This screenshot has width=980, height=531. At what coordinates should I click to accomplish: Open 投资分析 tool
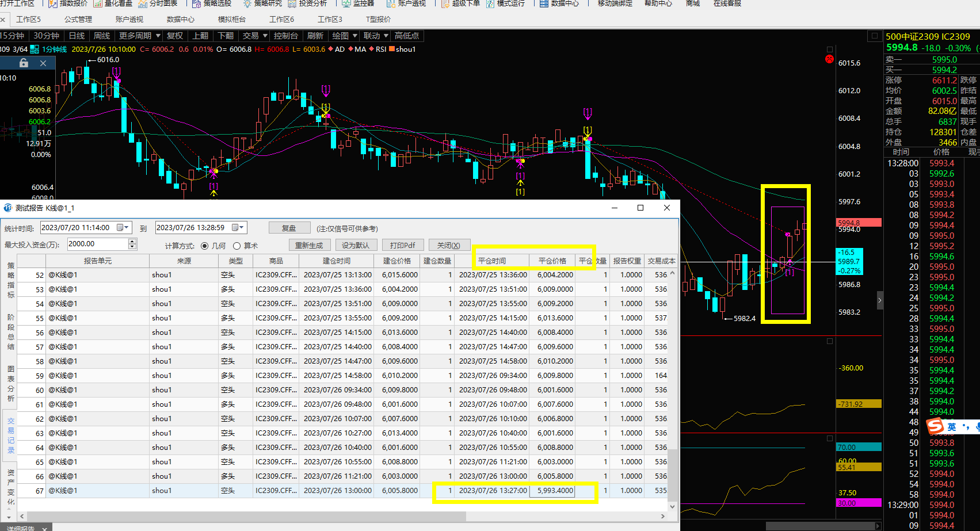307,3
